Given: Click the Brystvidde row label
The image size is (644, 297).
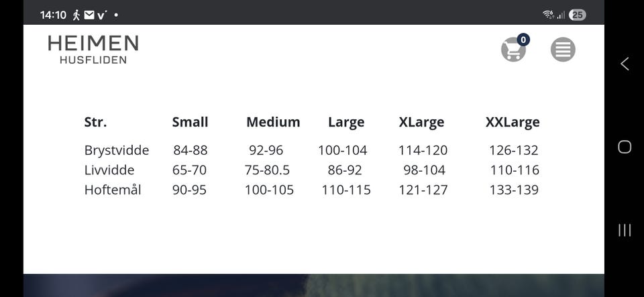Looking at the screenshot, I should click(x=117, y=150).
